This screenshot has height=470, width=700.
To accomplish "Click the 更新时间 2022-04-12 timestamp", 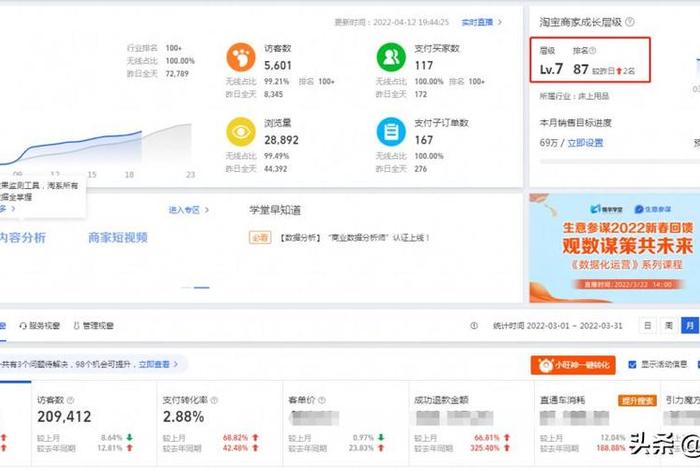I will point(392,22).
